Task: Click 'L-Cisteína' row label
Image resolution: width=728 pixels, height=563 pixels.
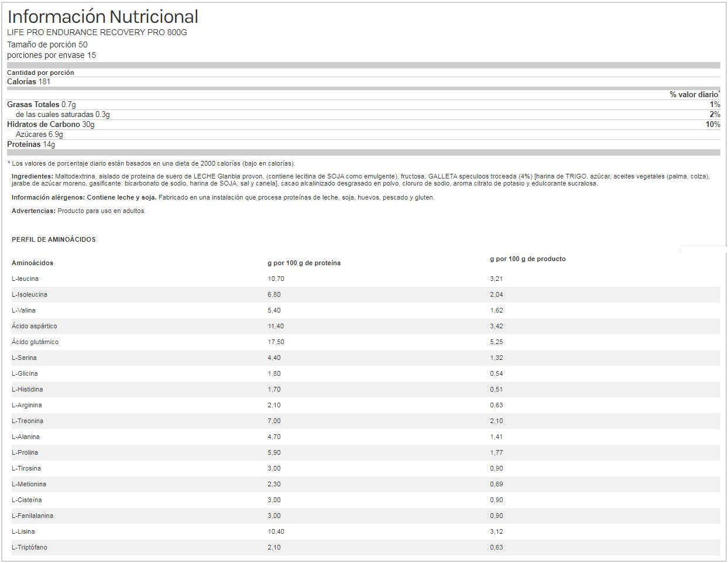Action: (x=27, y=500)
